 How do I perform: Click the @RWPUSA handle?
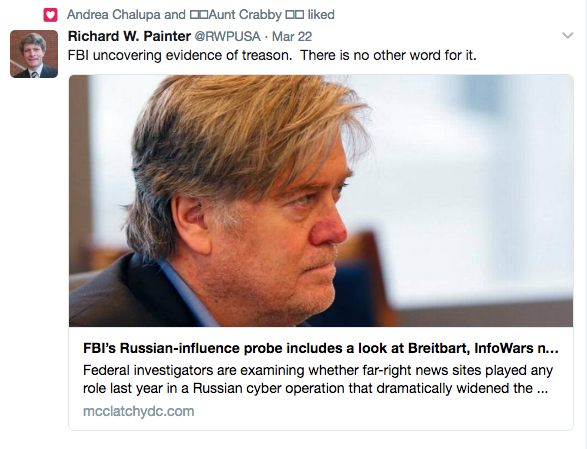[x=227, y=36]
